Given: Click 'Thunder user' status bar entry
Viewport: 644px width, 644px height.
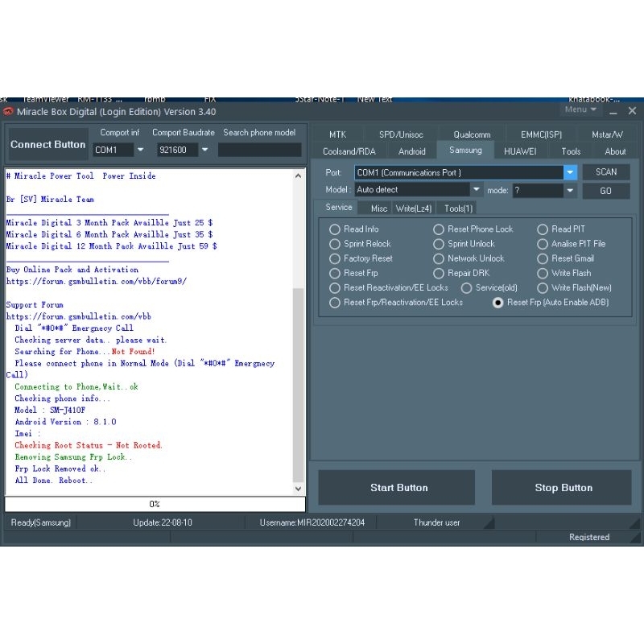Looking at the screenshot, I should pos(436,522).
